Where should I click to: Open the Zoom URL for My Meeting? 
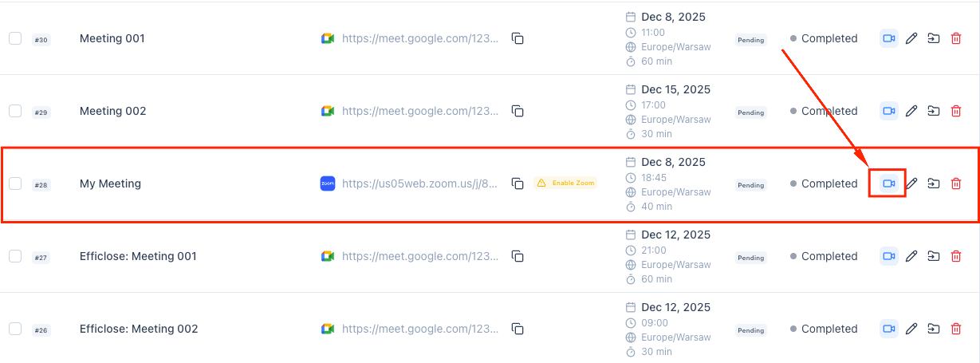(x=420, y=183)
